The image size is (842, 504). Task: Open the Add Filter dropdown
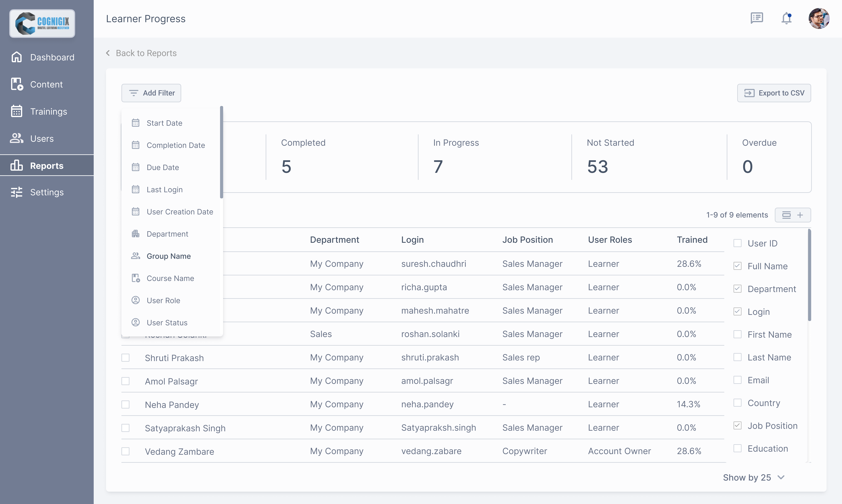[151, 93]
